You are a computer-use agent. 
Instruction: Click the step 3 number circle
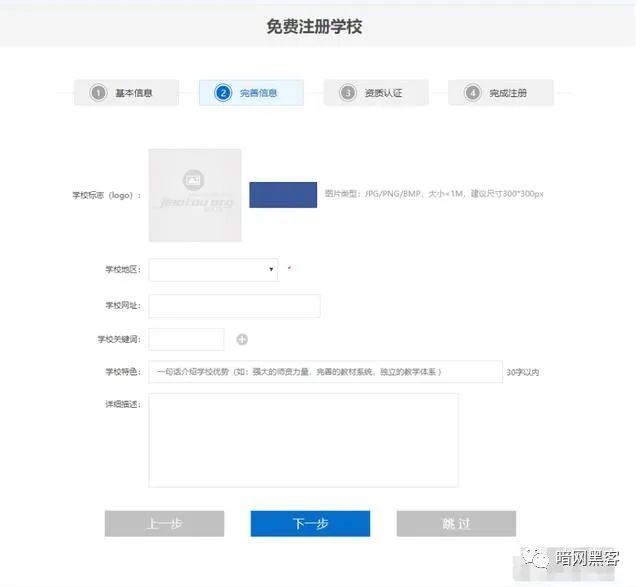348,93
